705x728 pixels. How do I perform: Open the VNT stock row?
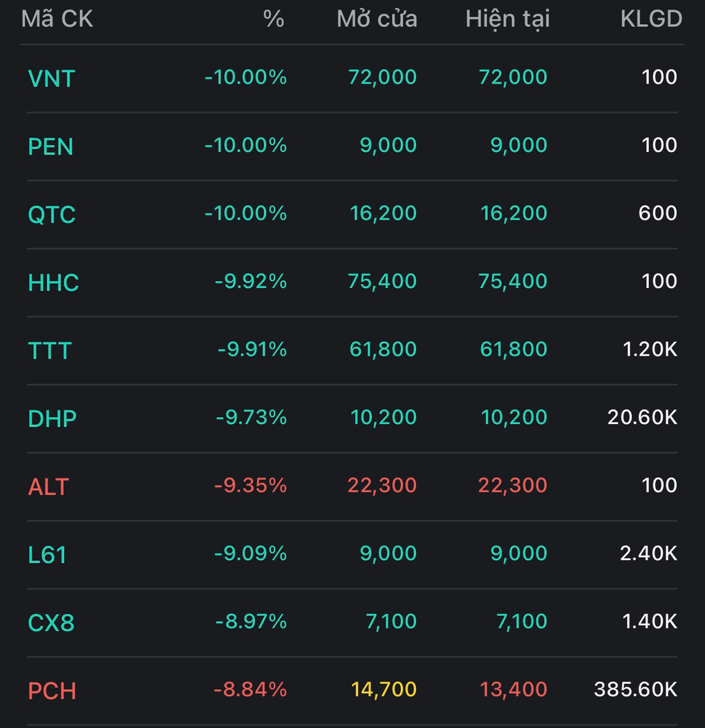point(352,78)
